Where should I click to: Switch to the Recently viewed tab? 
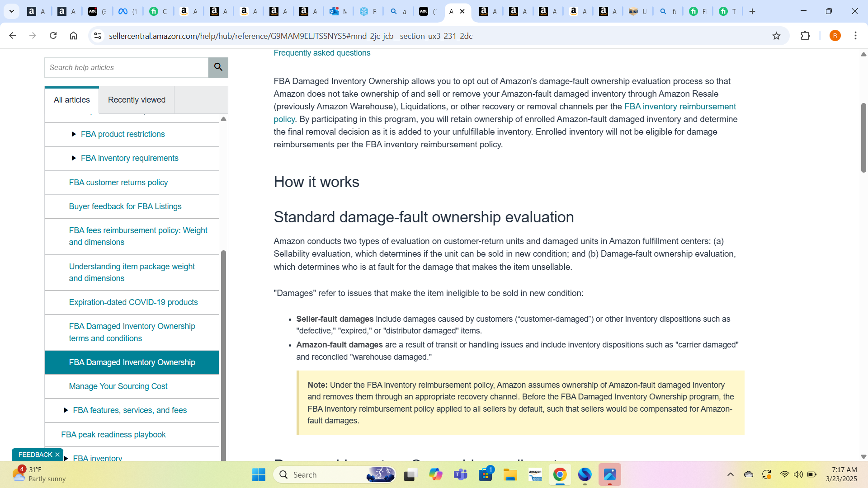pyautogui.click(x=137, y=100)
